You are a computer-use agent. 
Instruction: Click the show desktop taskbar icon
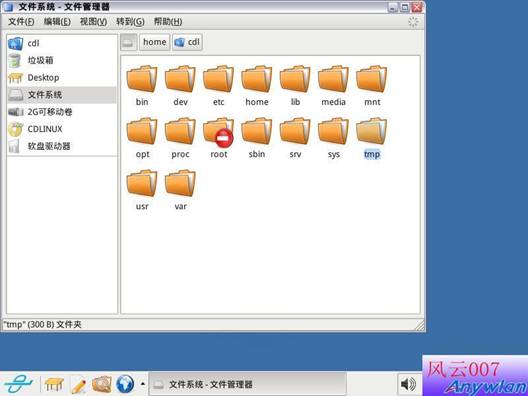(54, 384)
